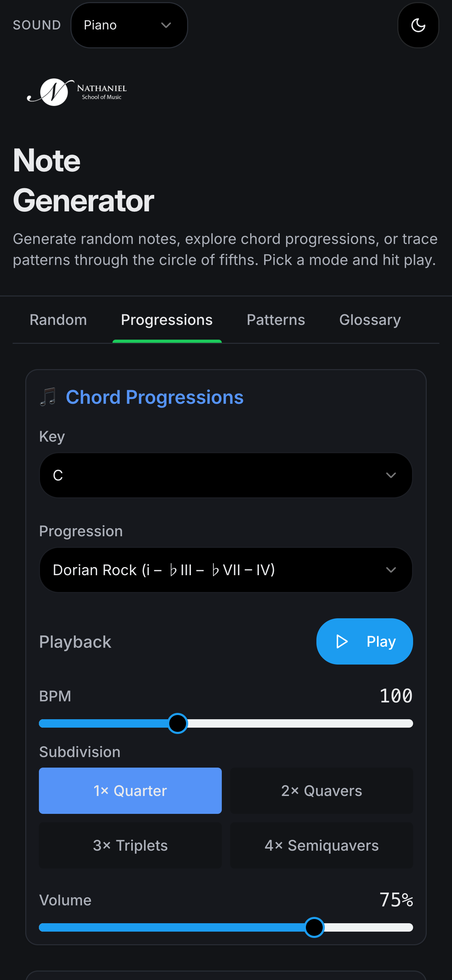Toggle dark mode with the moon icon
The image size is (452, 980).
point(418,26)
